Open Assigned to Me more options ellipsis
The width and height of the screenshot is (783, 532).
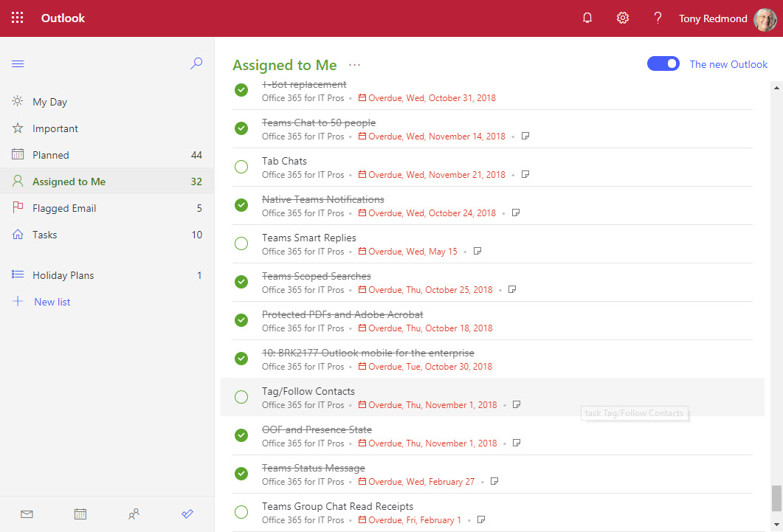[x=354, y=65]
